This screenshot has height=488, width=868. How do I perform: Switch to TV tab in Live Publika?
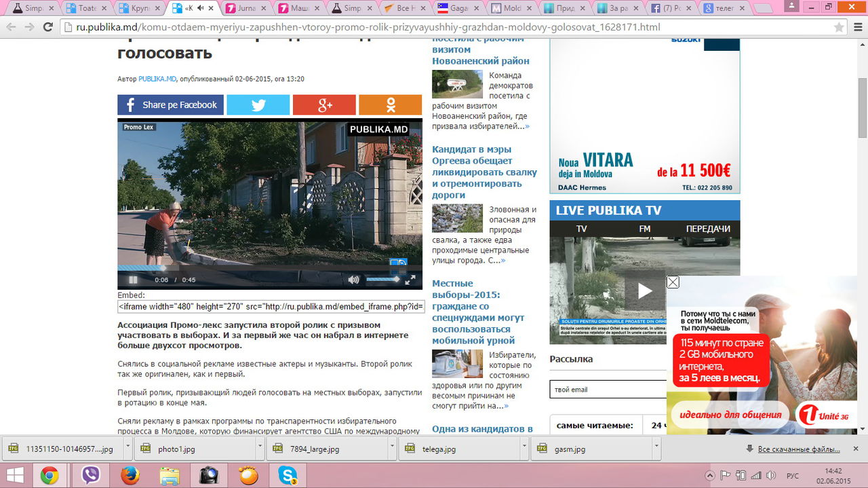pos(581,229)
